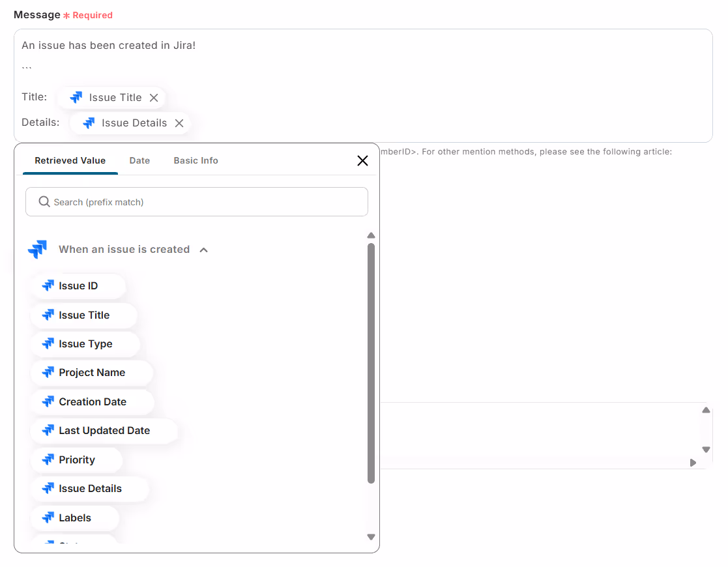728x567 pixels.
Task: Click the Jira icon on Last Updated Date chip
Action: 48,431
